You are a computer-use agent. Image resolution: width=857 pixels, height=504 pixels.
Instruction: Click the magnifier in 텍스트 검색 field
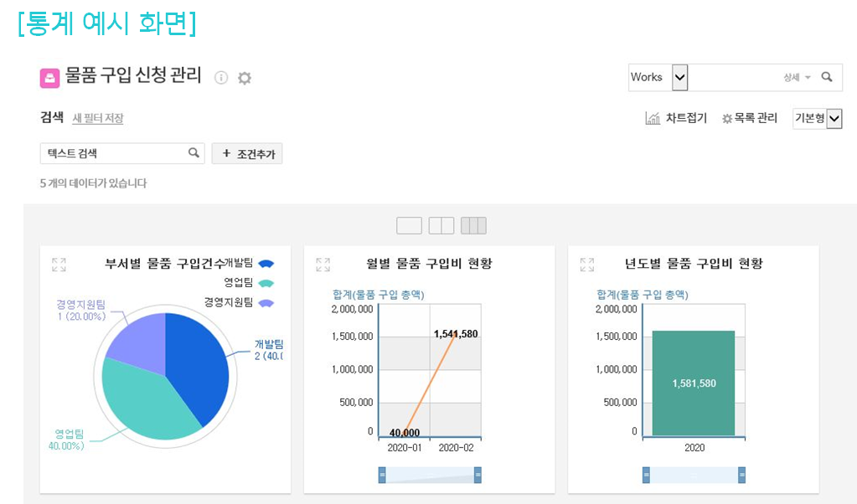194,153
